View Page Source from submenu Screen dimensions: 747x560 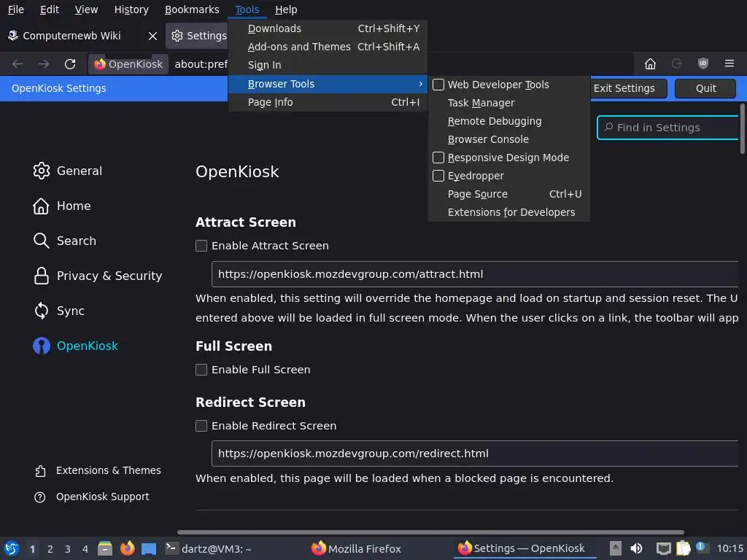coord(508,194)
